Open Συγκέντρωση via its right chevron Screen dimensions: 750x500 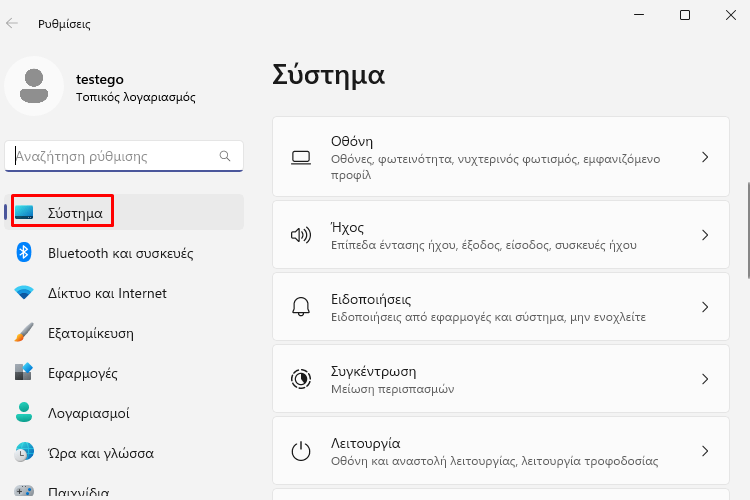[x=705, y=379]
